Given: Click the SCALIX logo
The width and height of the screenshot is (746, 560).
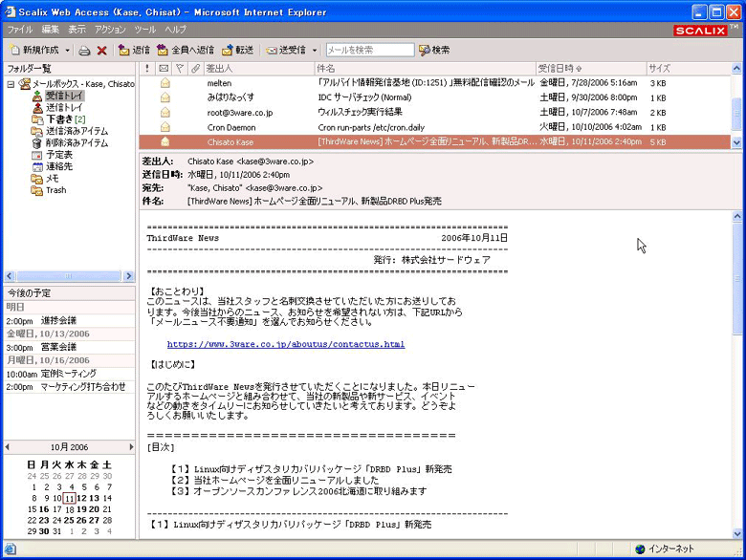Looking at the screenshot, I should click(700, 31).
